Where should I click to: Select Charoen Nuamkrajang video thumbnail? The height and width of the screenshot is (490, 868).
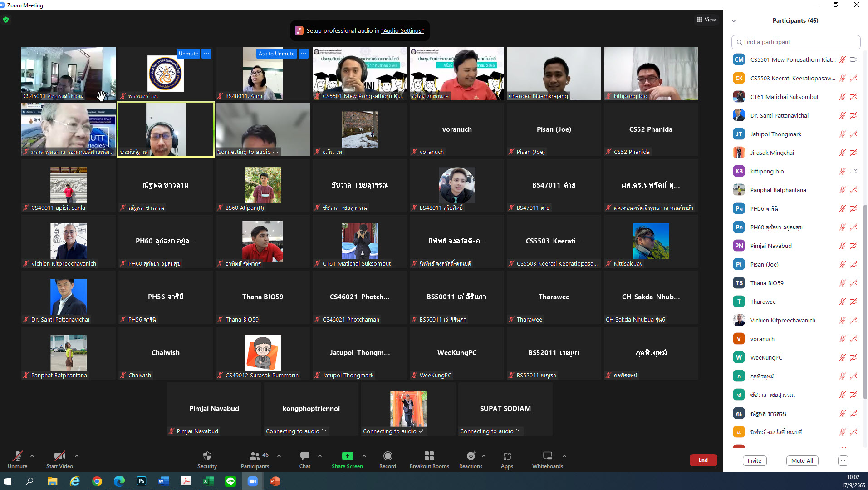(x=554, y=74)
